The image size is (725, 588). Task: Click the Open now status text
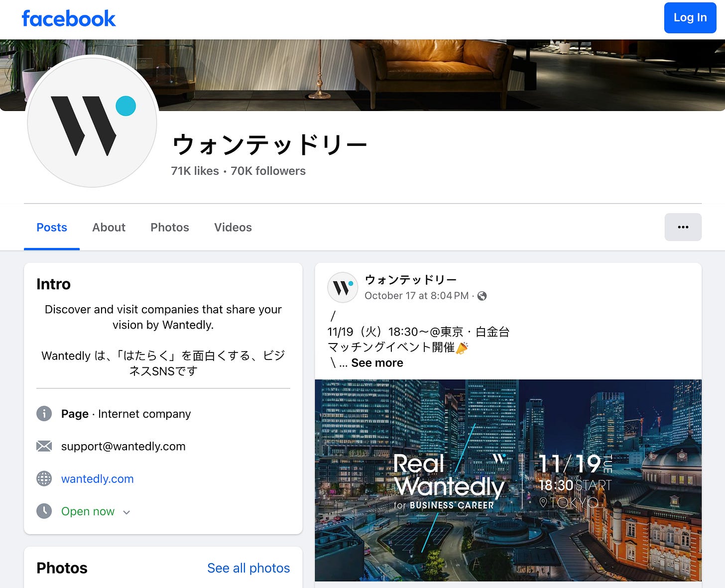click(88, 511)
